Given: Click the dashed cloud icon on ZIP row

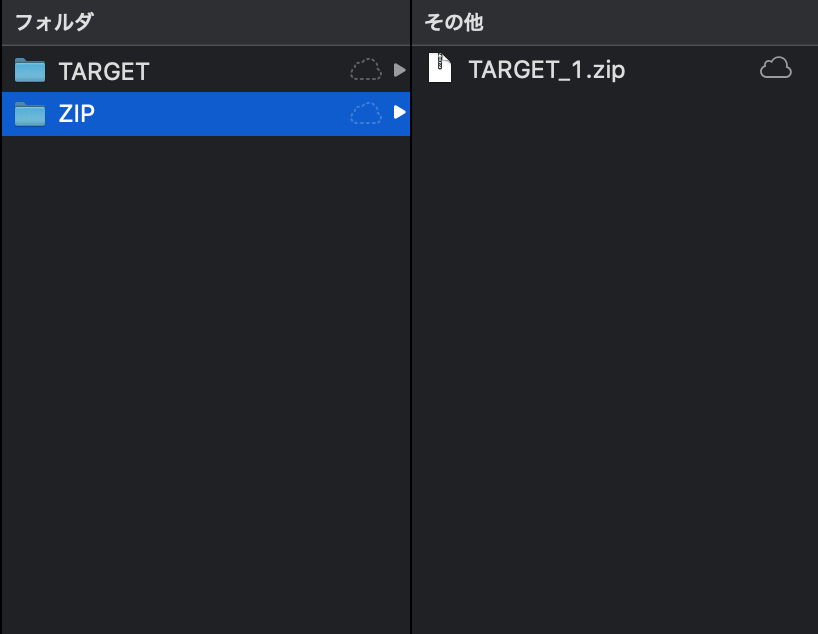Looking at the screenshot, I should [366, 113].
